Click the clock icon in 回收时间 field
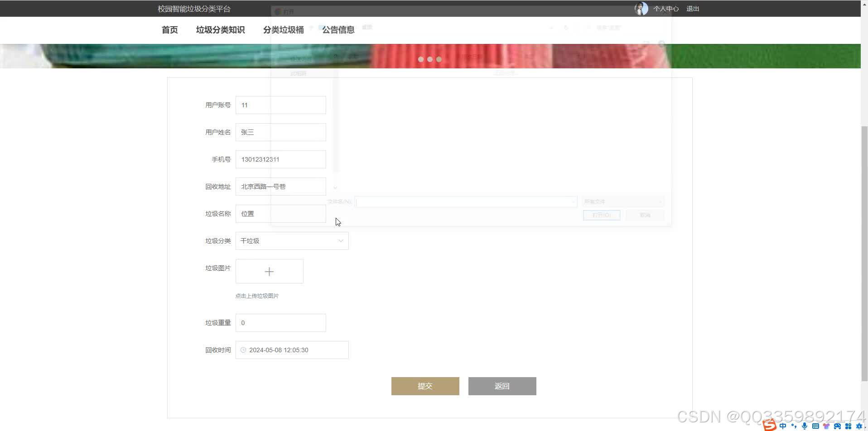 (x=243, y=350)
